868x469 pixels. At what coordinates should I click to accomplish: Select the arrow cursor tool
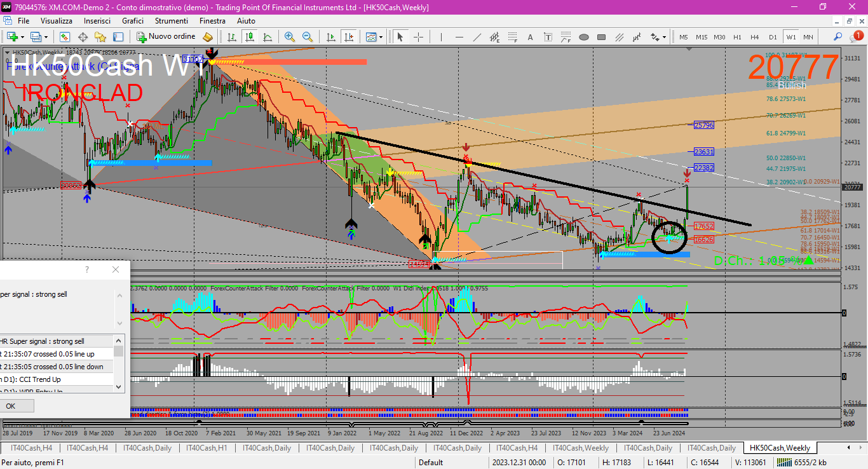pyautogui.click(x=400, y=37)
